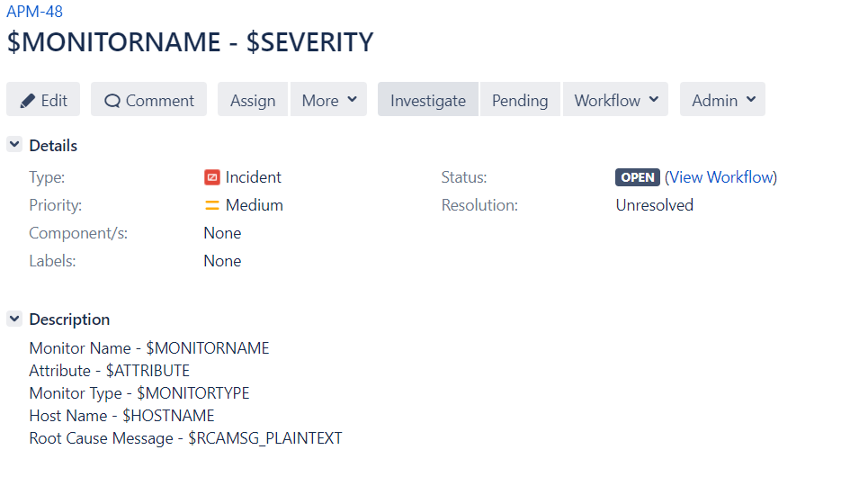Viewport: 868px width, 477px height.
Task: Click the Investigate transition button
Action: point(428,100)
